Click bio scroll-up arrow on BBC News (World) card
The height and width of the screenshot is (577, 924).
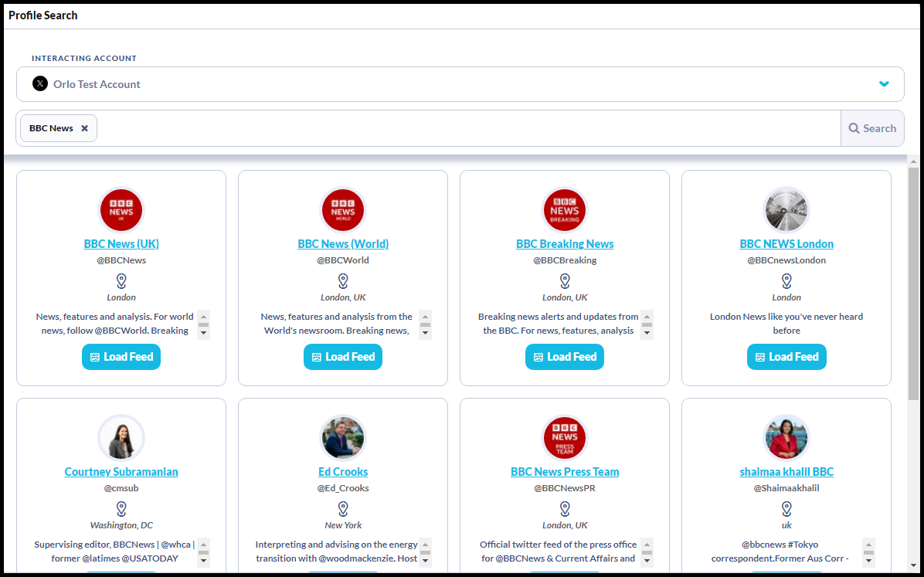click(x=426, y=317)
